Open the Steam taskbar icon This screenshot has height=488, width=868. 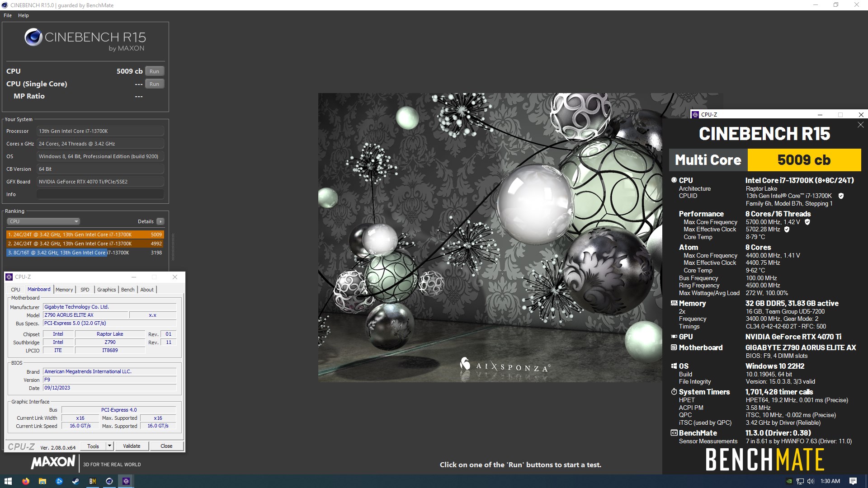tap(75, 481)
